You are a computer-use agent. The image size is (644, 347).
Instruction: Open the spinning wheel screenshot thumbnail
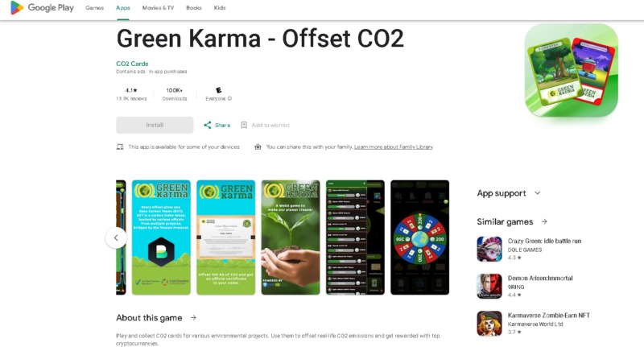(x=419, y=238)
